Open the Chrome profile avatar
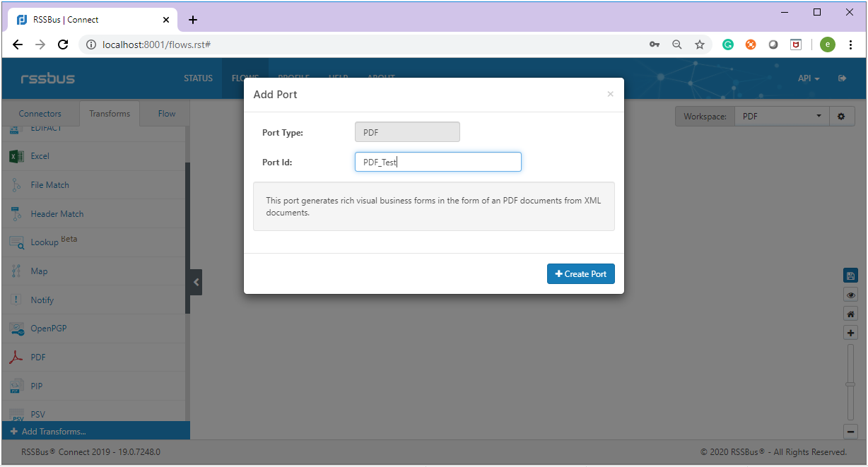The height and width of the screenshot is (467, 868). (x=828, y=45)
